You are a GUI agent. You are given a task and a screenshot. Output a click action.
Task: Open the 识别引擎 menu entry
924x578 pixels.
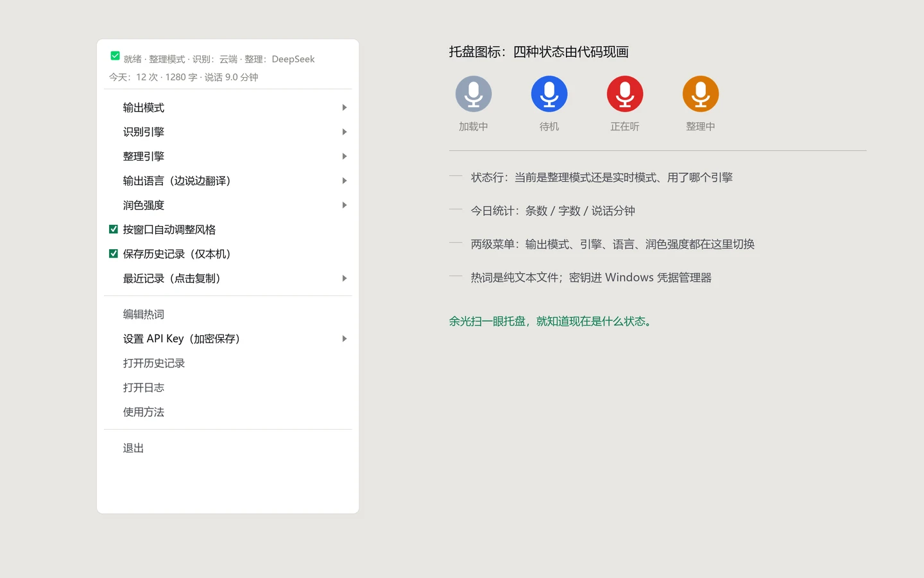click(x=228, y=132)
